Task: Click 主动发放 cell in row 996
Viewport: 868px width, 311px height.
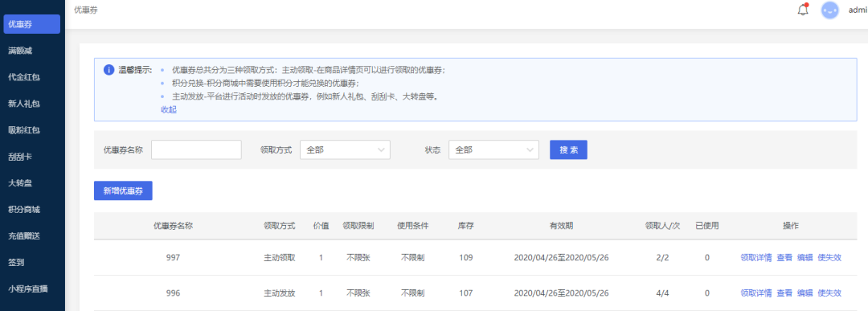Action: coord(280,293)
